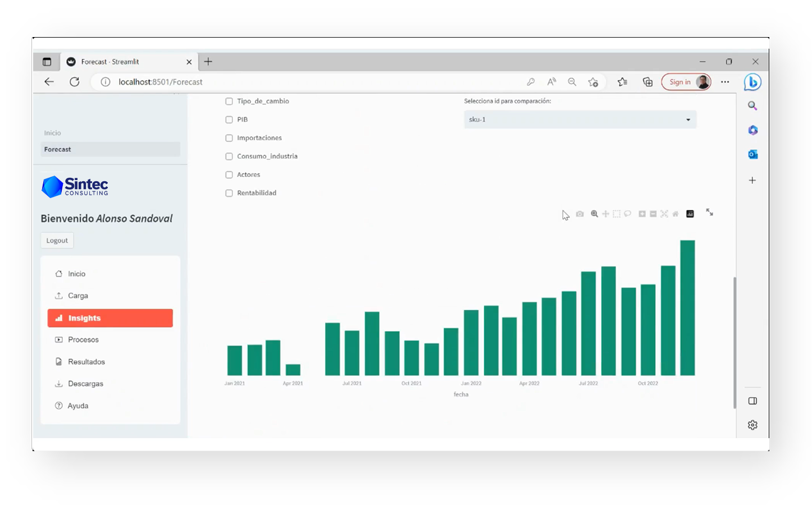Screen dimensions: 812x505
Task: Click the autoscale chart icon
Action: tap(664, 214)
